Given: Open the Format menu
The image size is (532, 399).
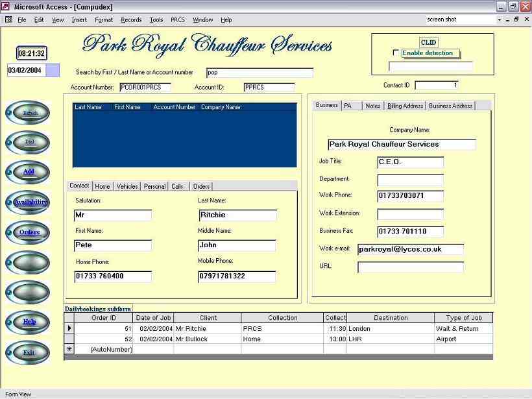Looking at the screenshot, I should [x=104, y=20].
